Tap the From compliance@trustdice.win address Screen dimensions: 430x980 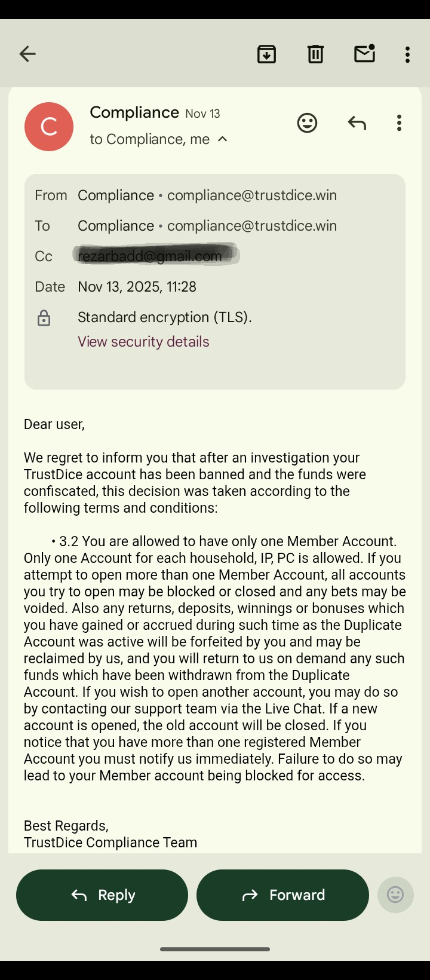click(251, 195)
